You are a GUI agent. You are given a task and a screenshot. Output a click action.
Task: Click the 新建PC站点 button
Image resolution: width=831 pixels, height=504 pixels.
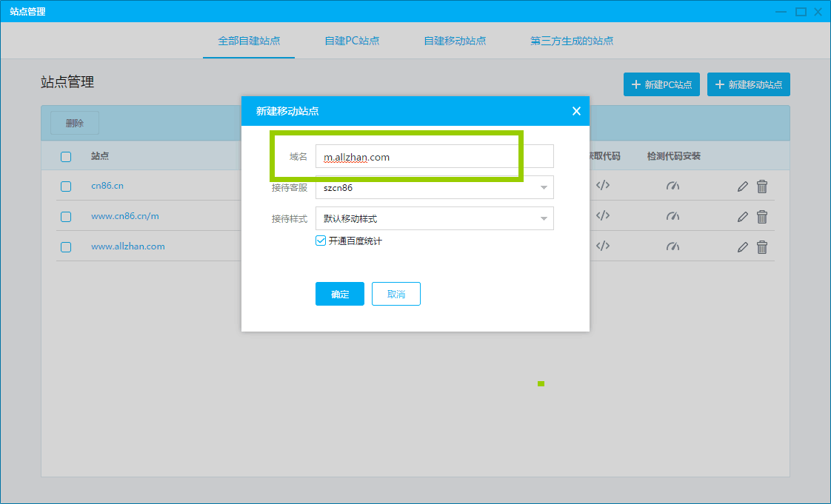tap(661, 84)
